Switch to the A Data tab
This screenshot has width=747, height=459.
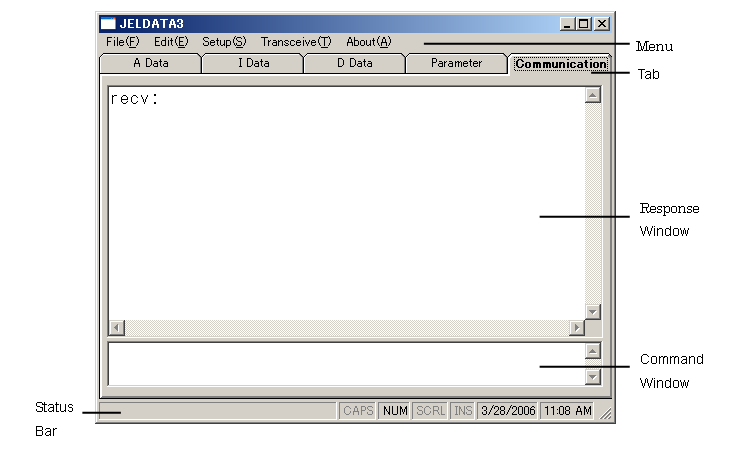pos(150,63)
